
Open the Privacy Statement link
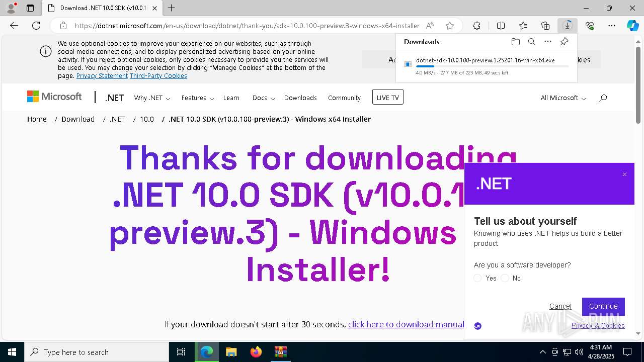(x=102, y=76)
